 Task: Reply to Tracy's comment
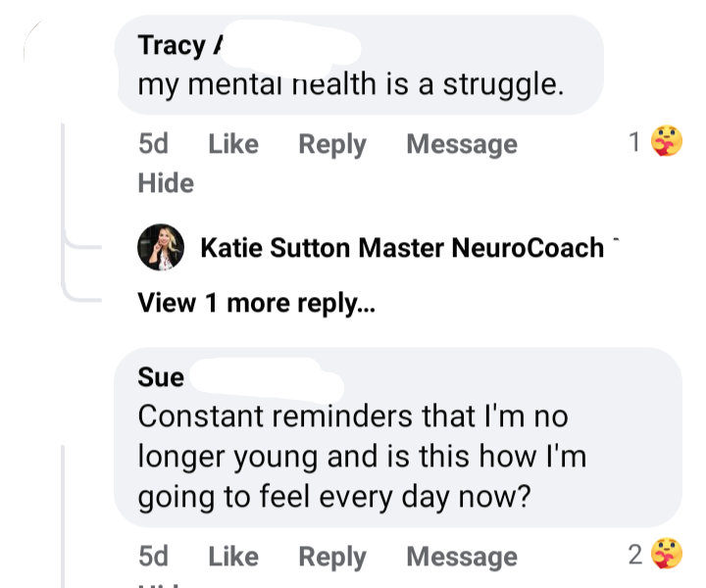pos(331,144)
